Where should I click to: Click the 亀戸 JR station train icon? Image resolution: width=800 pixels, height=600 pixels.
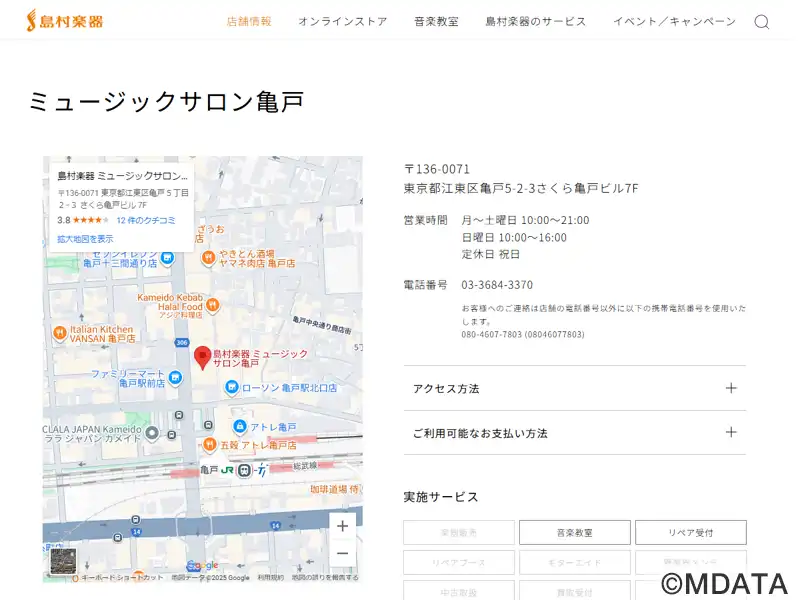coord(244,470)
